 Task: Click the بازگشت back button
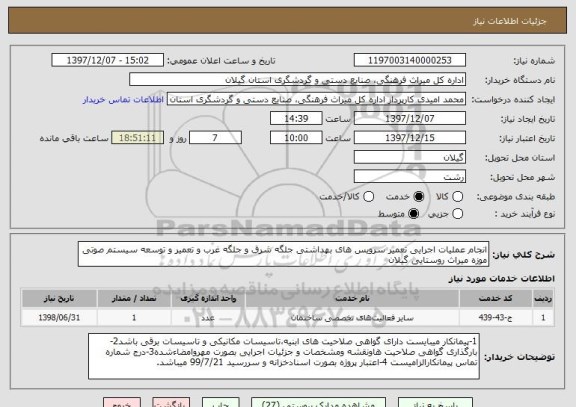tap(171, 402)
